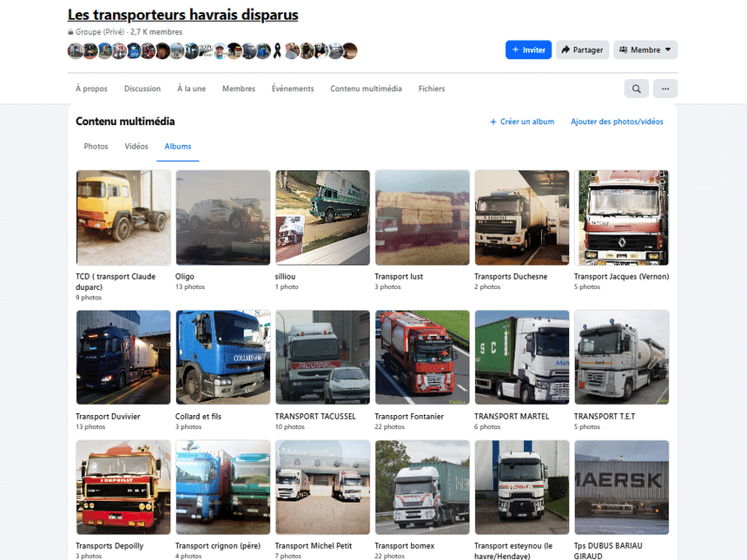747x560 pixels.
Task: Click the lock icon next to Groupe (Privé)
Action: [x=70, y=31]
